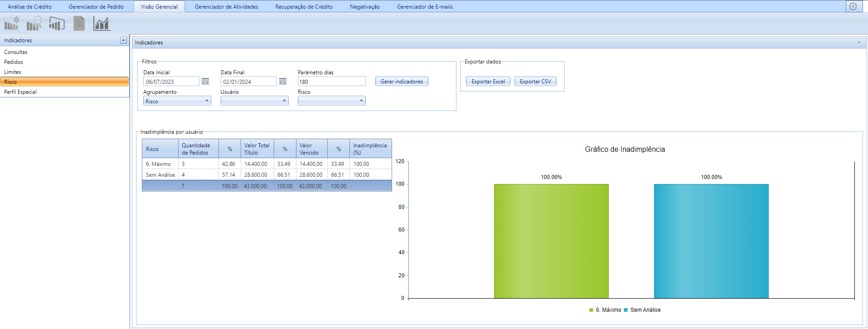Open the growth line chart toolbar icon
The height and width of the screenshot is (329, 868).
point(102,23)
